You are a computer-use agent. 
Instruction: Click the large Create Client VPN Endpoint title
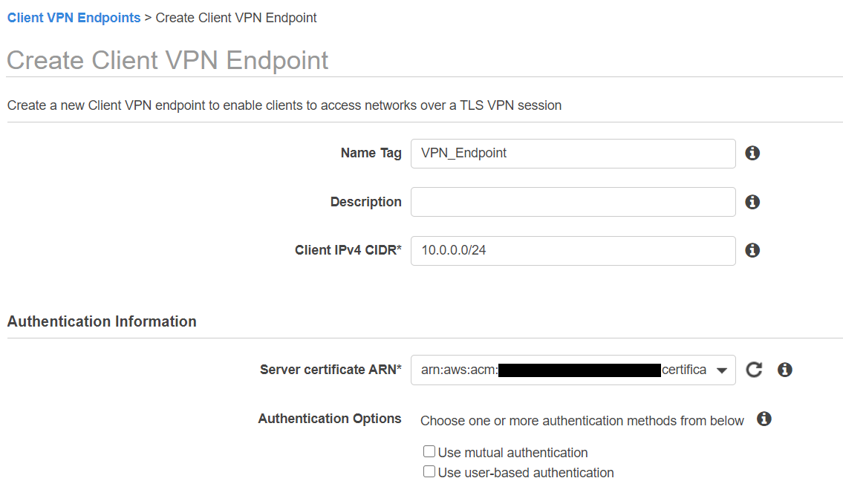click(168, 60)
